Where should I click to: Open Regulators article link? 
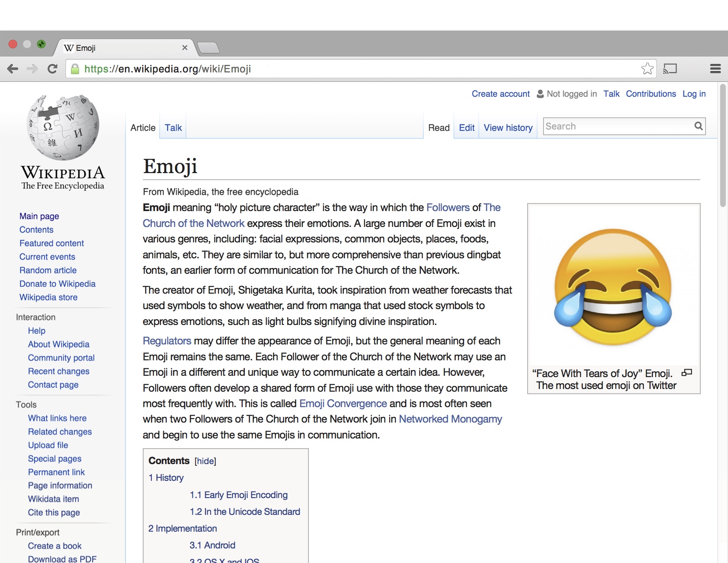click(167, 341)
